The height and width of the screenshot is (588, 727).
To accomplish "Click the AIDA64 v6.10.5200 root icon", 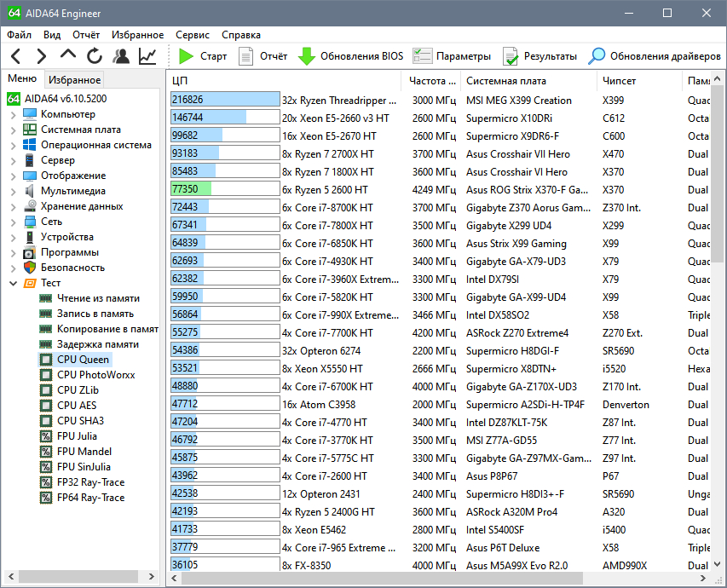I will [x=14, y=98].
